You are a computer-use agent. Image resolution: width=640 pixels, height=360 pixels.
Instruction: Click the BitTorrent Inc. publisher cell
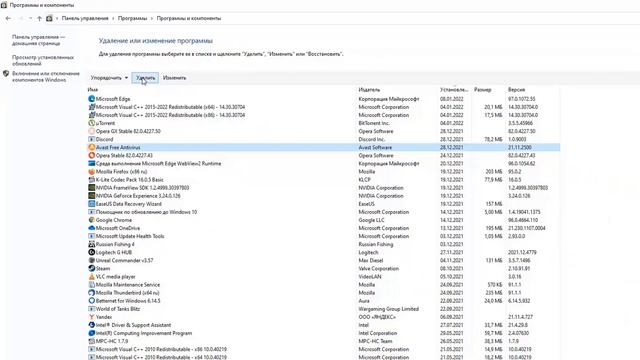[374, 123]
